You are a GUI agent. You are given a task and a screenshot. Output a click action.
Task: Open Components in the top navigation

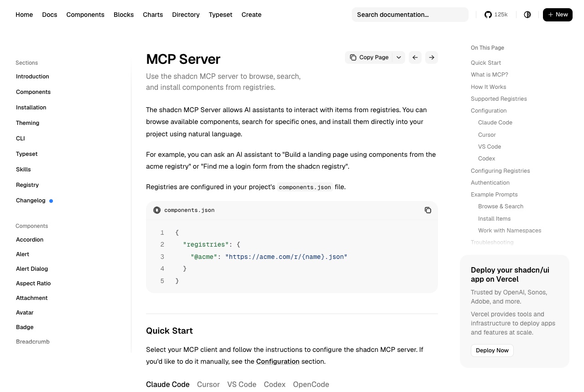pos(85,15)
